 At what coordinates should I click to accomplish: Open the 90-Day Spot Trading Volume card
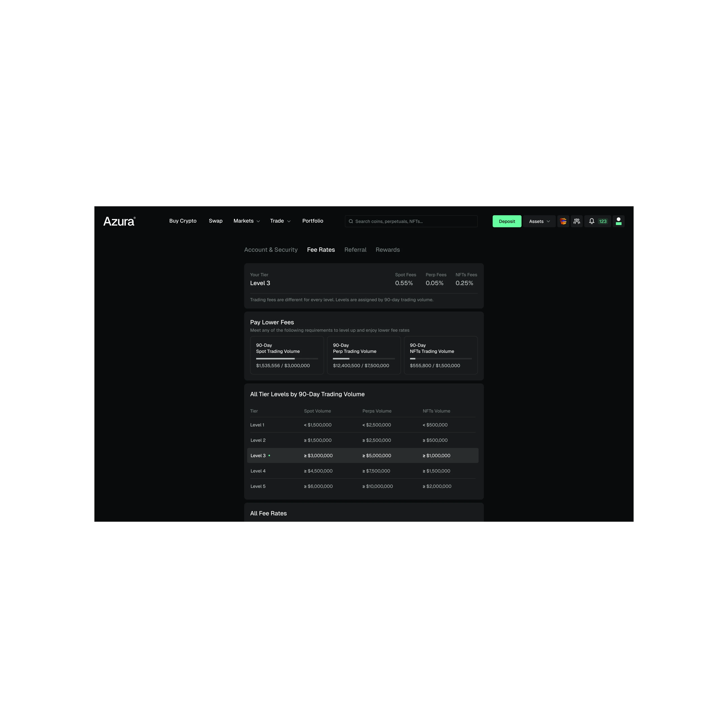pyautogui.click(x=287, y=355)
